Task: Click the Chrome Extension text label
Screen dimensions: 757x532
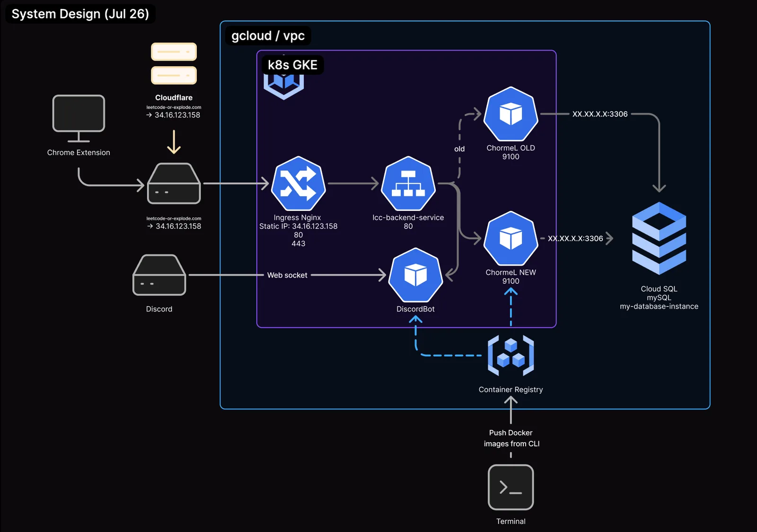Action: tap(79, 152)
